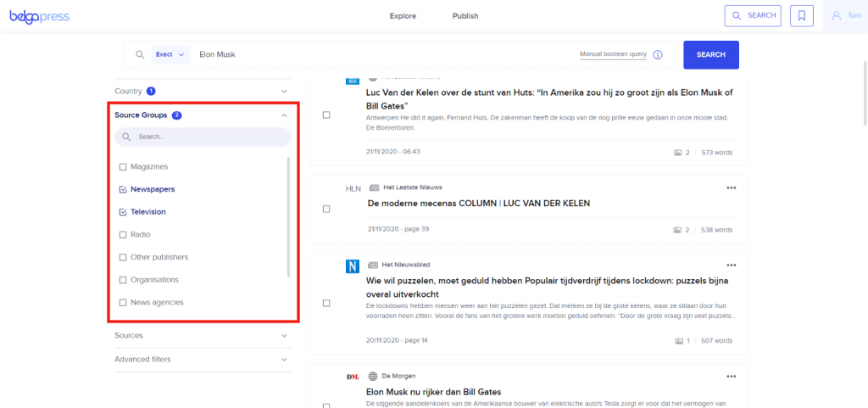The image size is (868, 408).
Task: Uncheck the Television source group
Action: point(123,212)
